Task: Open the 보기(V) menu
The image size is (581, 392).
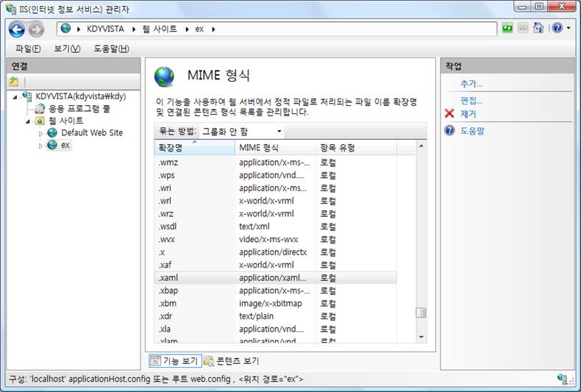Action: [67, 49]
